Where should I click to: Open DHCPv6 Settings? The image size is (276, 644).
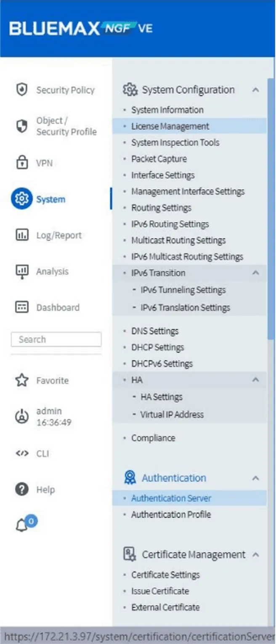point(162,364)
